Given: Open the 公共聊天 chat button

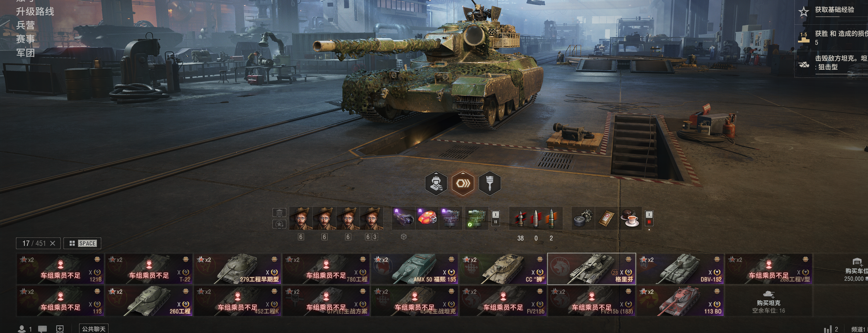Looking at the screenshot, I should (94, 329).
